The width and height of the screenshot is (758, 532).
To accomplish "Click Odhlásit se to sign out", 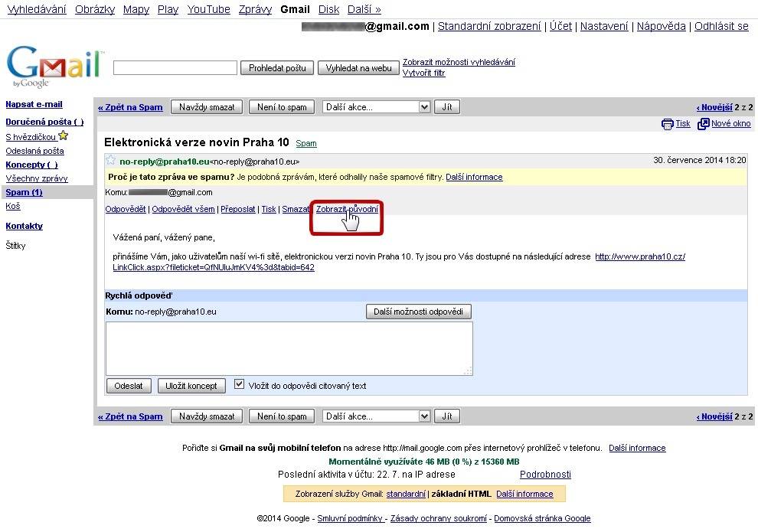I will pos(721,26).
